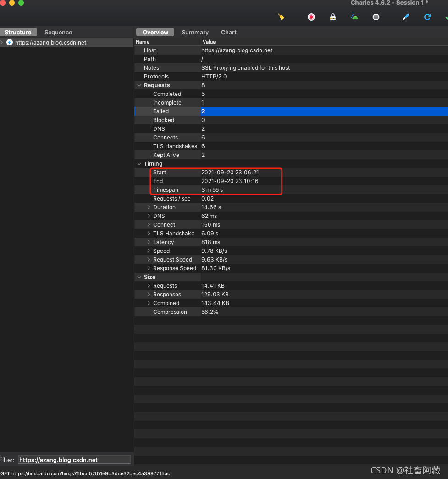Image resolution: width=448 pixels, height=479 pixels.
Task: Click the yellow minimize window button
Action: click(x=12, y=3)
